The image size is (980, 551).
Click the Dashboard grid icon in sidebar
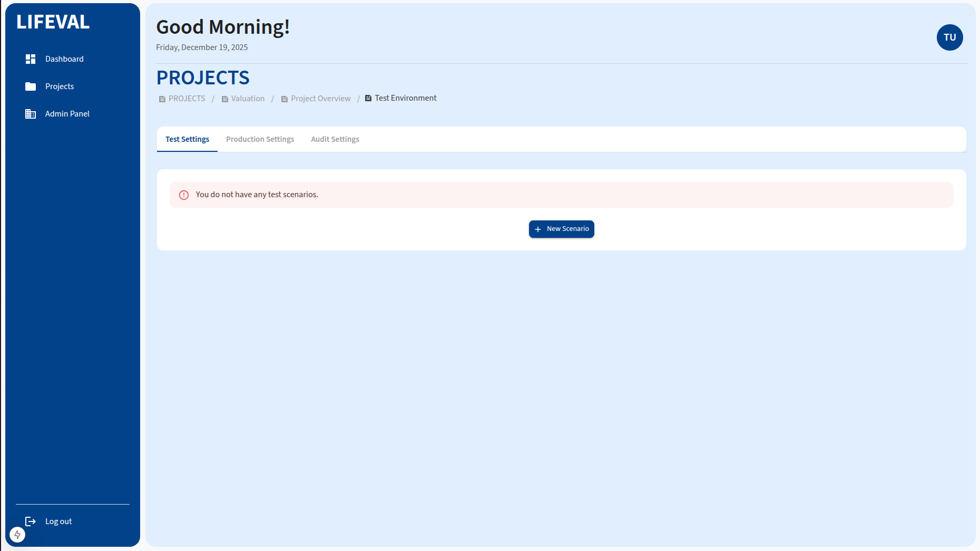(31, 59)
